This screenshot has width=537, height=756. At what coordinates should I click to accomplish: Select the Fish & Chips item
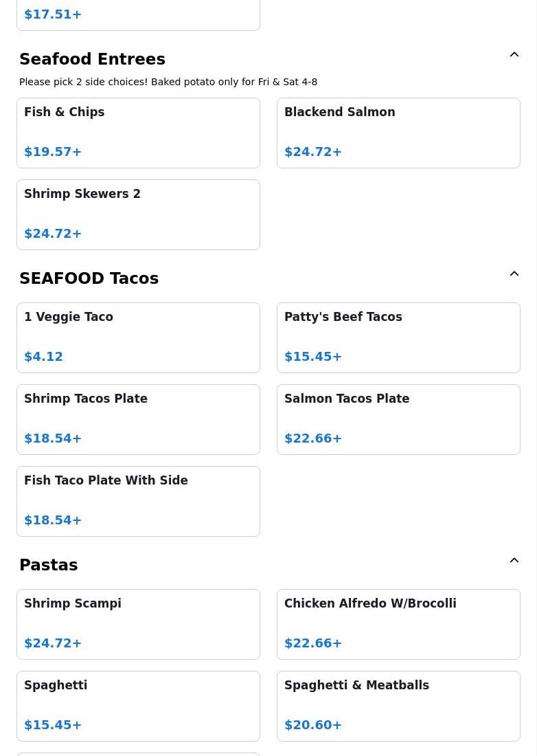[138, 132]
